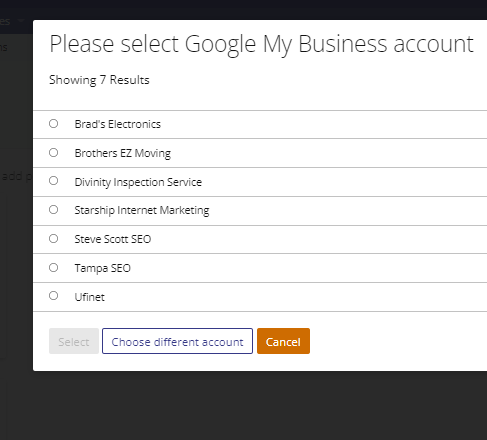Select the Ufinet radio button

click(x=53, y=296)
